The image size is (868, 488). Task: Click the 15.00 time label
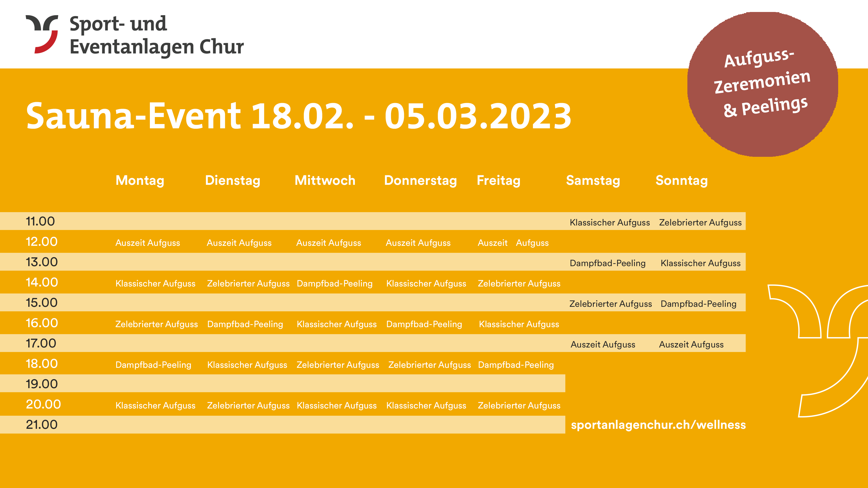click(42, 303)
